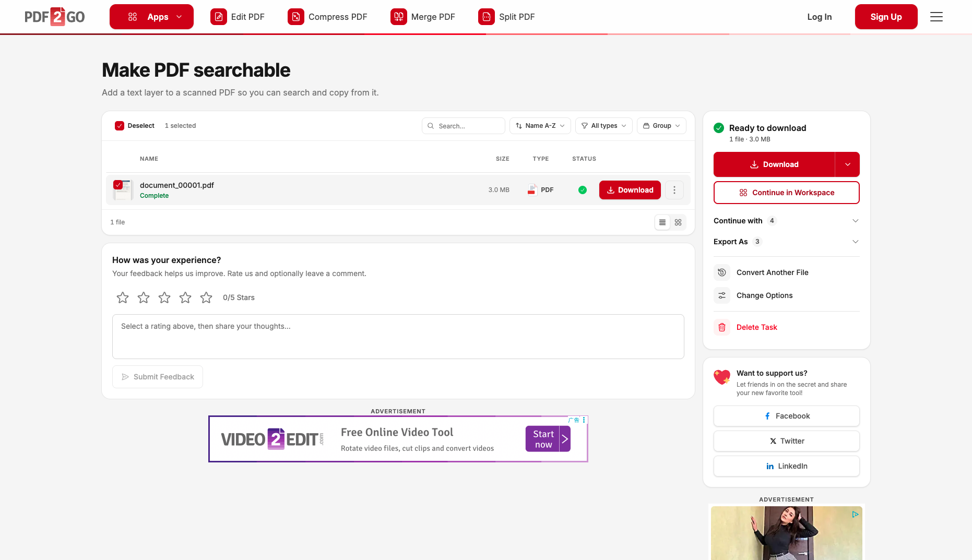Open the download options arrow
Screen dimensions: 972x560
point(848,164)
